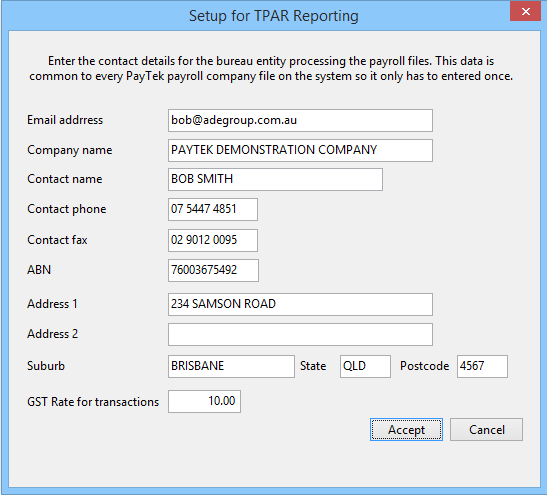Click the GST Rate for transactions label
This screenshot has height=495, width=547.
coord(93,402)
